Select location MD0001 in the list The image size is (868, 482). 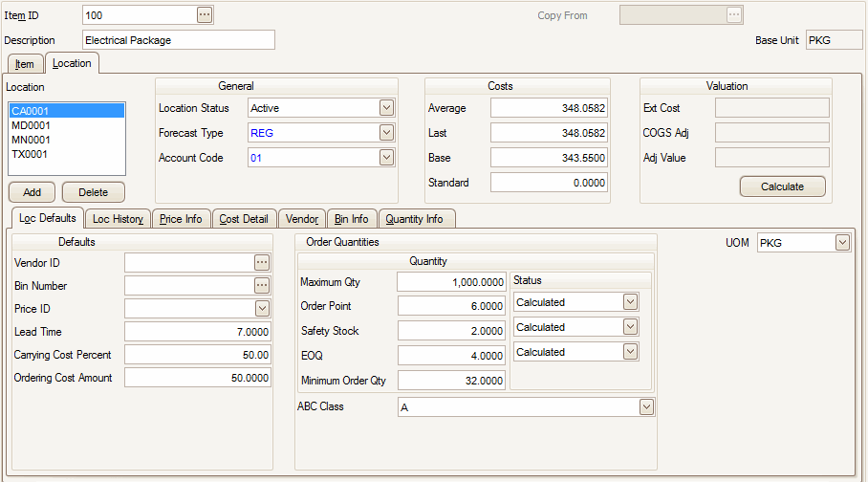click(31, 125)
